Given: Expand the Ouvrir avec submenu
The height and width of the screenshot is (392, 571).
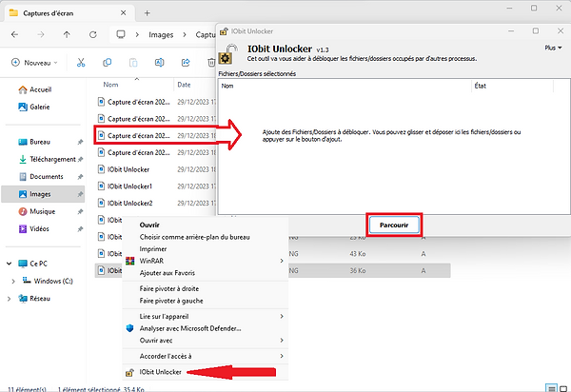Looking at the screenshot, I should click(x=205, y=341).
